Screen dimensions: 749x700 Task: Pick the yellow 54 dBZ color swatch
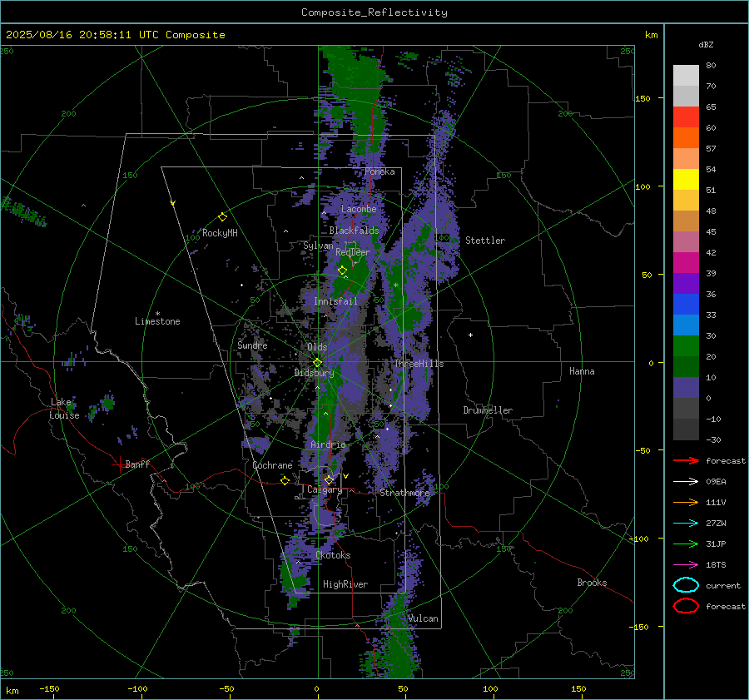click(686, 180)
